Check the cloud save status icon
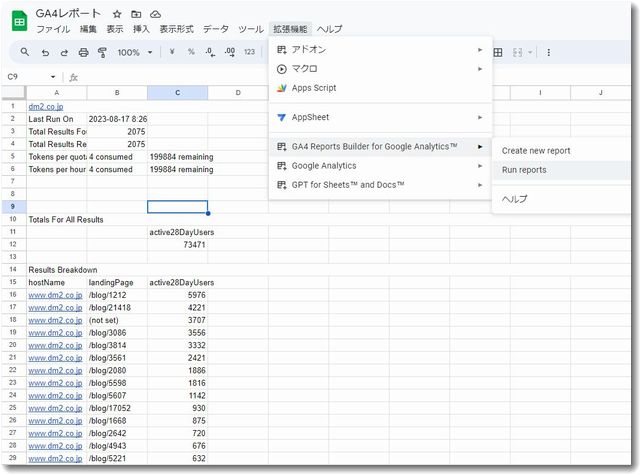Image resolution: width=640 pixels, height=474 pixels. coord(156,14)
